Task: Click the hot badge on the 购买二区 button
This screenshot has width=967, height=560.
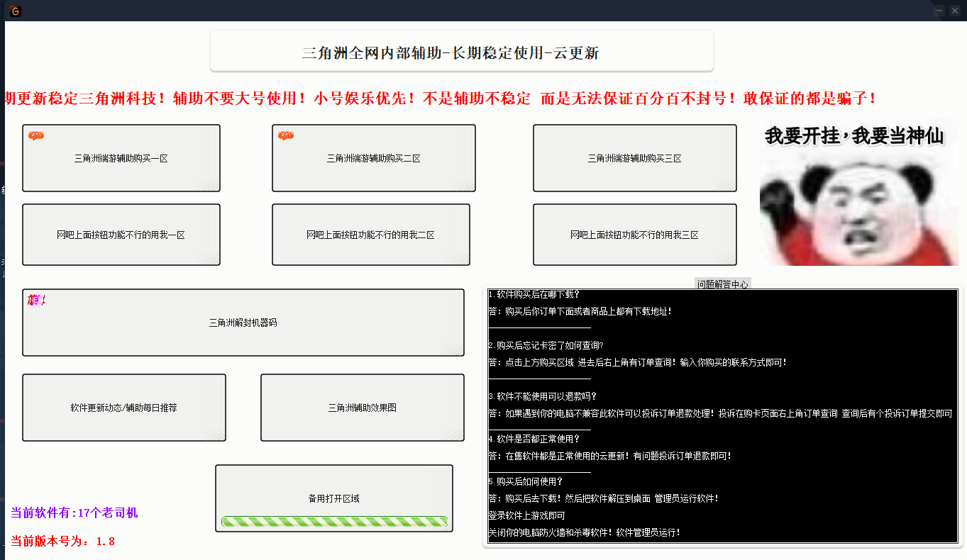Action: point(285,135)
